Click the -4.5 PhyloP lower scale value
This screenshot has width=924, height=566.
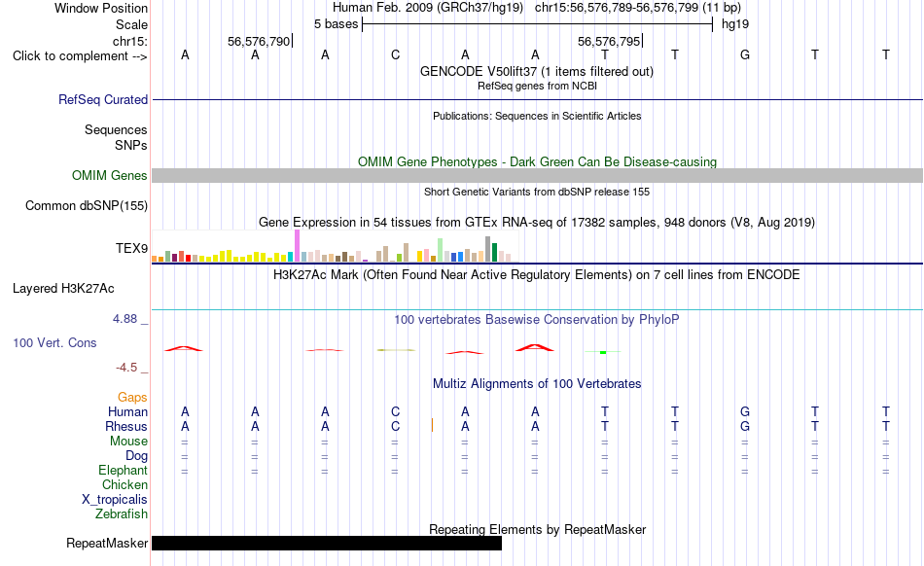pyautogui.click(x=126, y=368)
